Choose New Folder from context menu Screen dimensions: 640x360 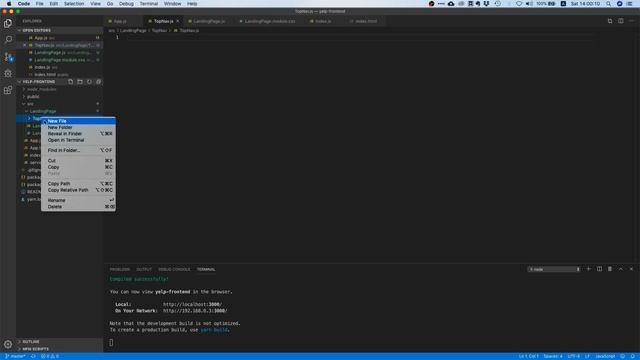(x=78, y=127)
